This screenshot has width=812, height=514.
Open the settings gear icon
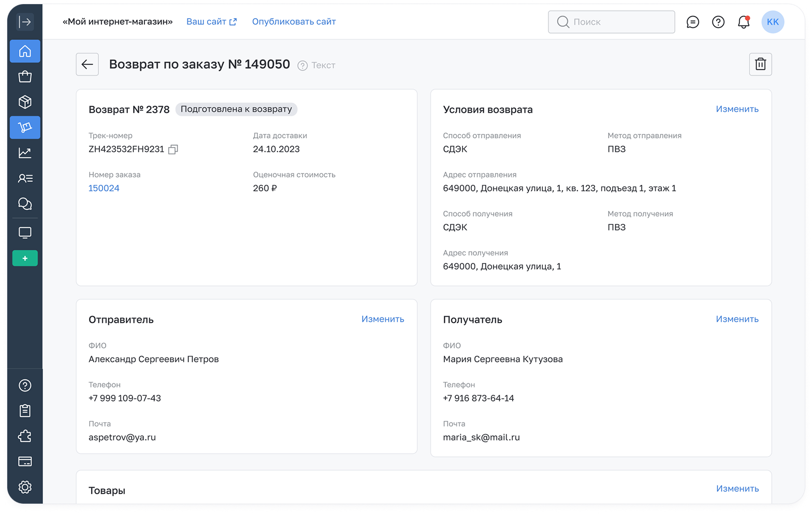coord(25,487)
